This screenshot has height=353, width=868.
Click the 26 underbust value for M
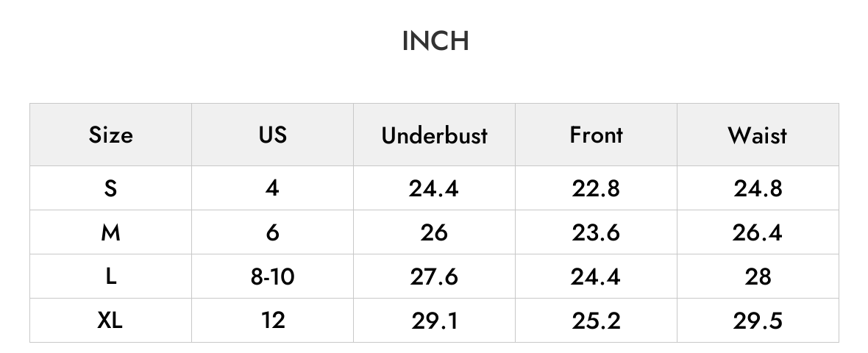tap(434, 232)
